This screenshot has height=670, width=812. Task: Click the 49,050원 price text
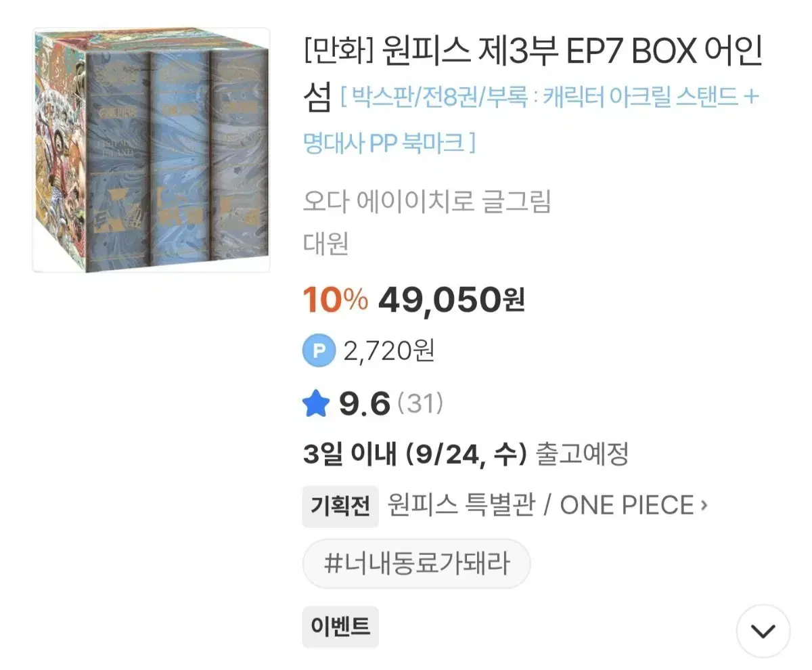point(453,300)
